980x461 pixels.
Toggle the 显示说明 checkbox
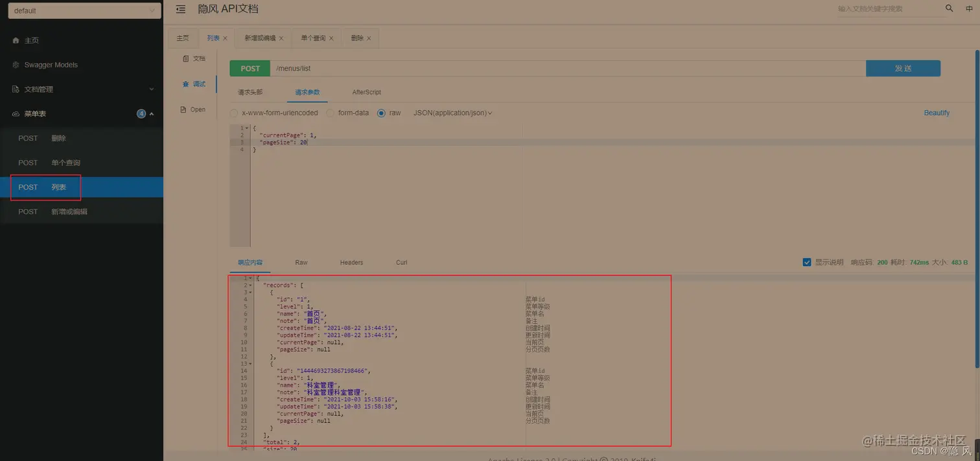(x=807, y=262)
